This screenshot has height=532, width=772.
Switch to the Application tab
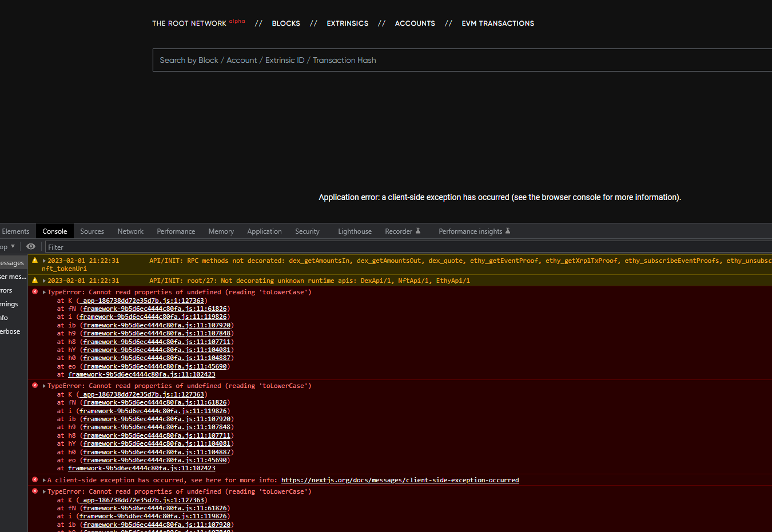(264, 231)
